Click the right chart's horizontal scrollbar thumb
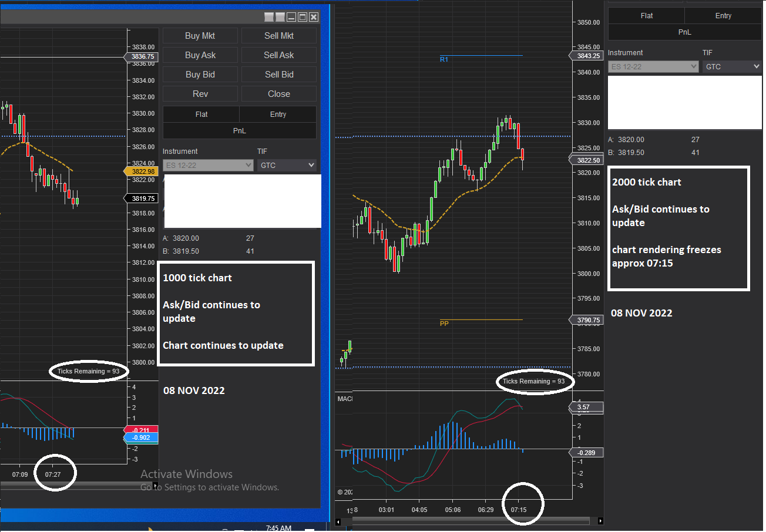 471,521
